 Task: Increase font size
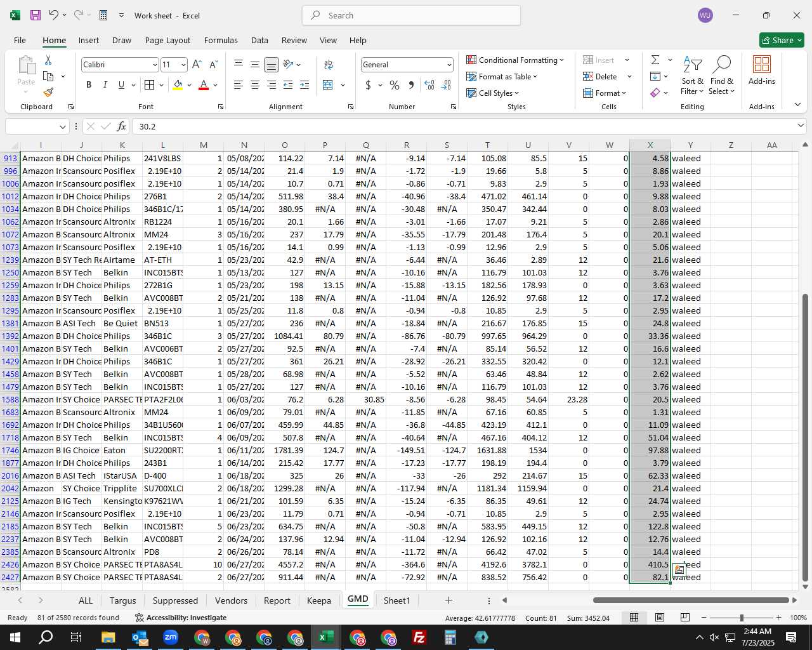click(197, 65)
